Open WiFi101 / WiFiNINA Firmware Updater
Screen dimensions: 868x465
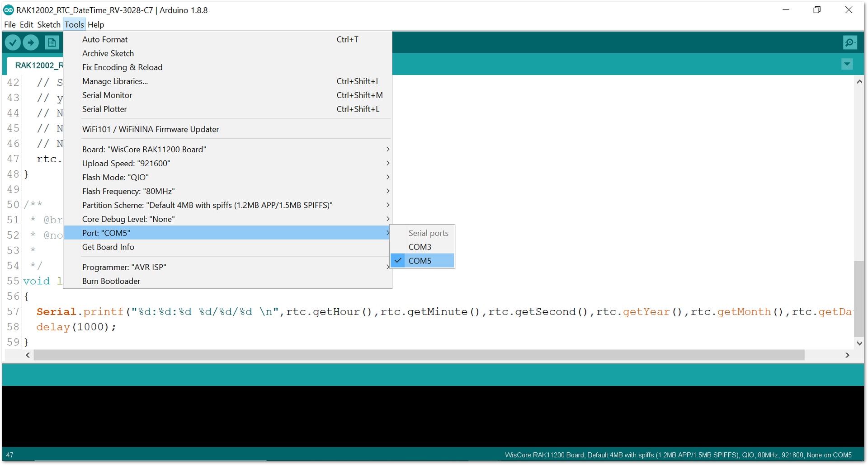pos(227,129)
